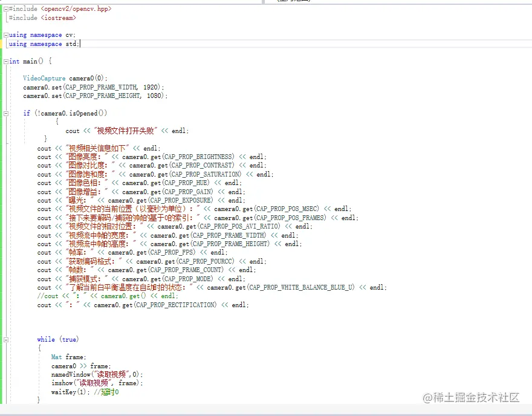This screenshot has height=416, width=532.
Task: Click the commented '//cout' line
Action: [x=108, y=296]
